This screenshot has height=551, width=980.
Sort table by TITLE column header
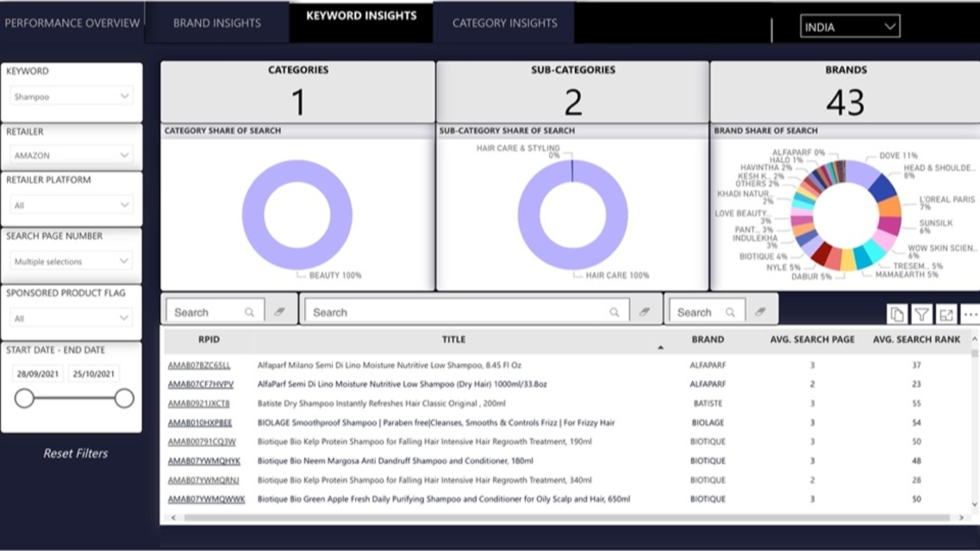click(453, 339)
